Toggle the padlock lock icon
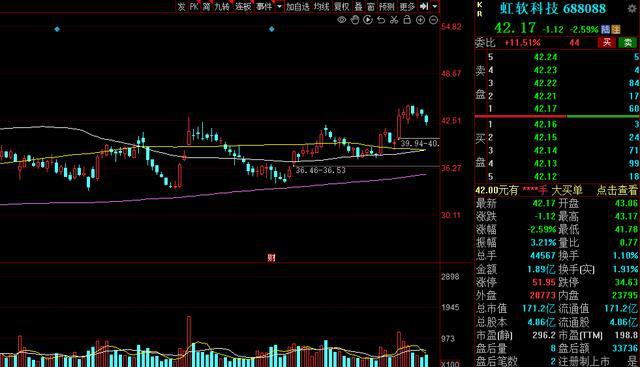The height and width of the screenshot is (367, 640). pyautogui.click(x=407, y=20)
